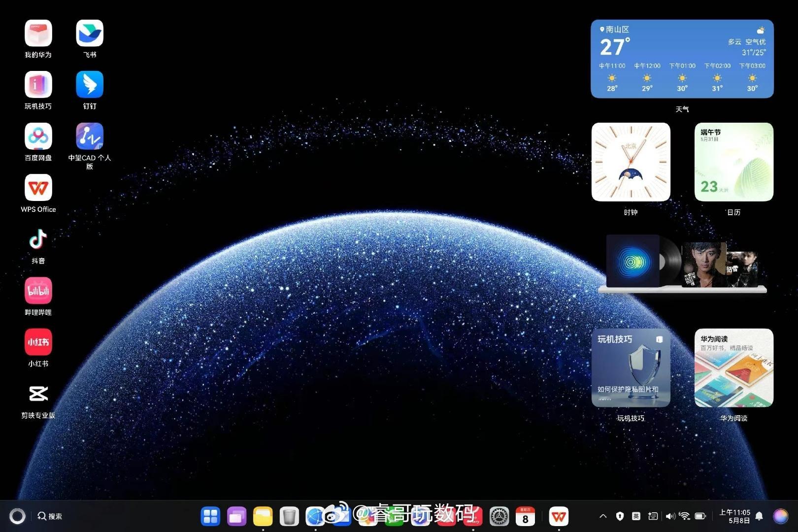Open the Settings gear in dock
The width and height of the screenshot is (798, 532).
coord(499,516)
